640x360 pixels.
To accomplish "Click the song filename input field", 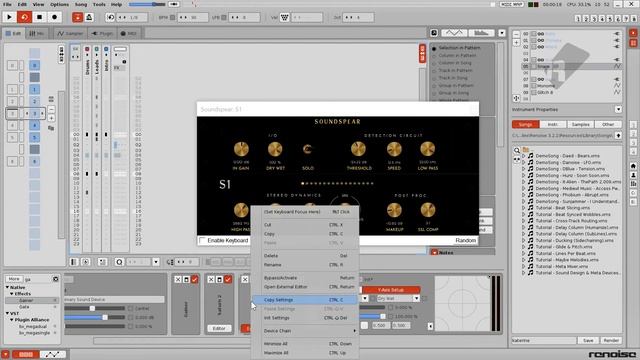I will [x=544, y=340].
